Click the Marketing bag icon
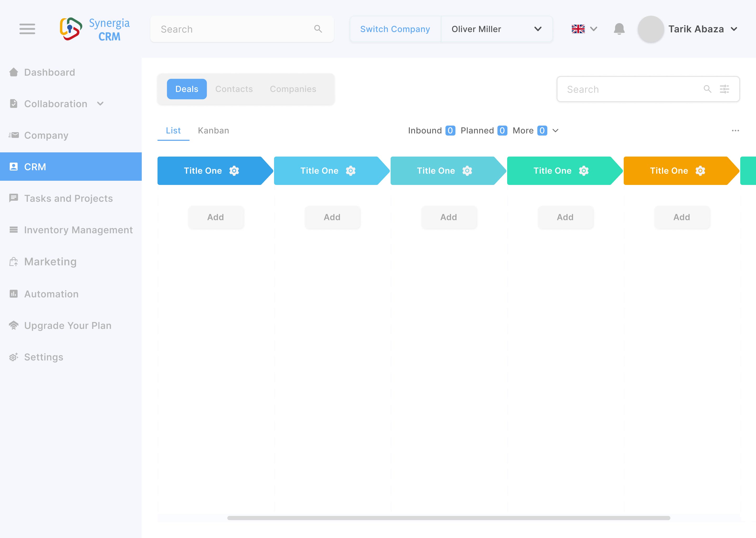The height and width of the screenshot is (538, 756). pos(14,262)
